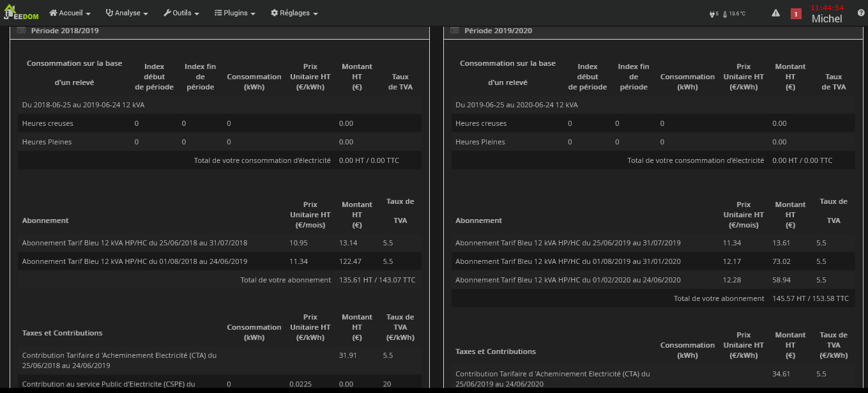
Task: Select amount 58.94
Action: pos(782,280)
